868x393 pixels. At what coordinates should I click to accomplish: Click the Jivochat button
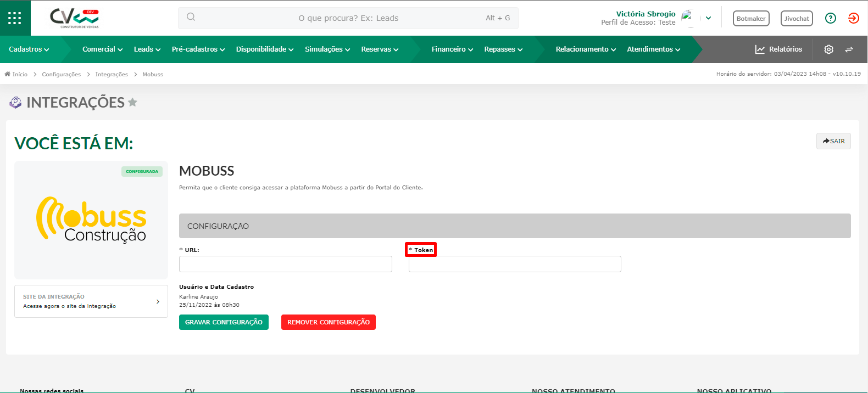(x=797, y=18)
